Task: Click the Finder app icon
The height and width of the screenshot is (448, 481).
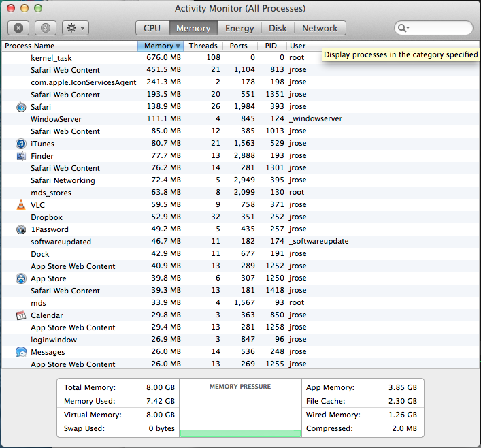Action: coord(21,156)
